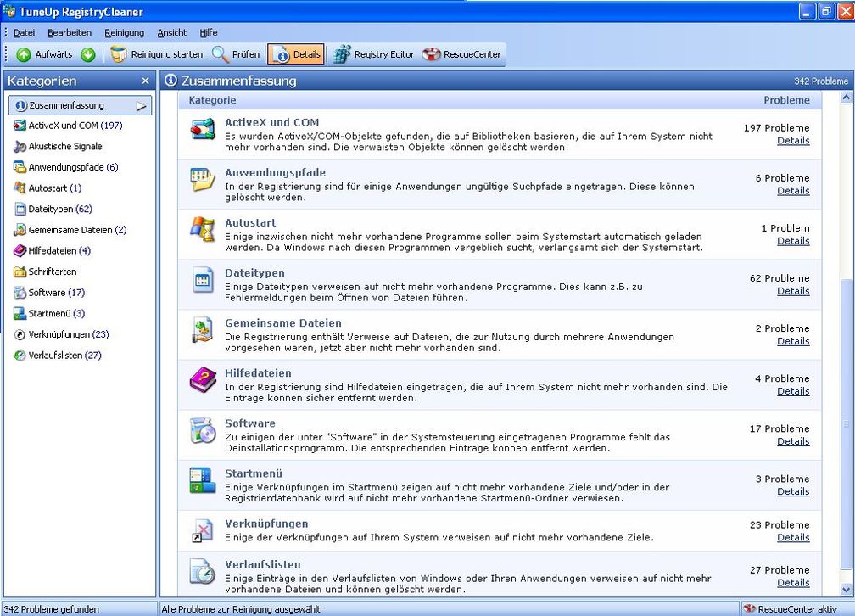The height and width of the screenshot is (616, 855).
Task: Open the Reinigung menu
Action: (x=125, y=33)
